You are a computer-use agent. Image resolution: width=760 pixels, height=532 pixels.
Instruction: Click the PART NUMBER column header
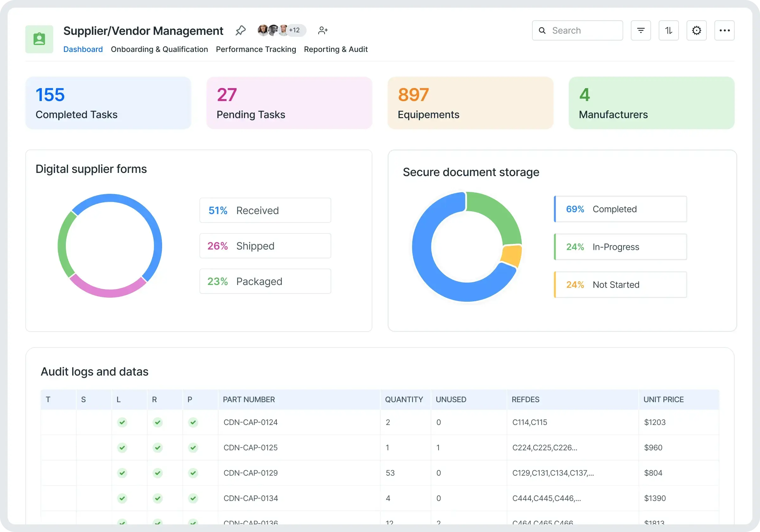(249, 399)
